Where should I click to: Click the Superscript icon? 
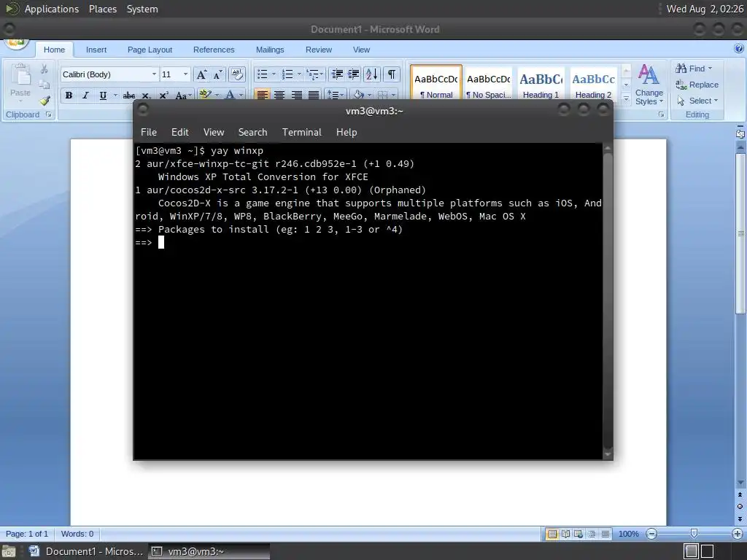163,96
